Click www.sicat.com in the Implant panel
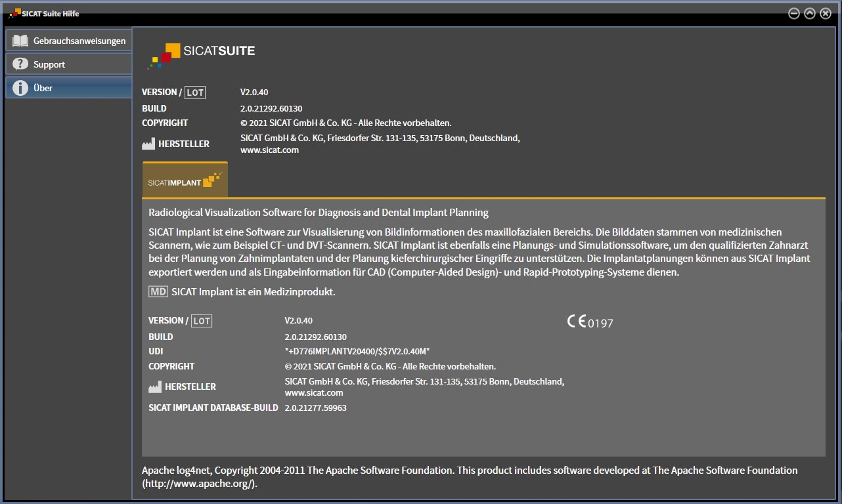Viewport: 842px width, 504px height. tap(314, 392)
